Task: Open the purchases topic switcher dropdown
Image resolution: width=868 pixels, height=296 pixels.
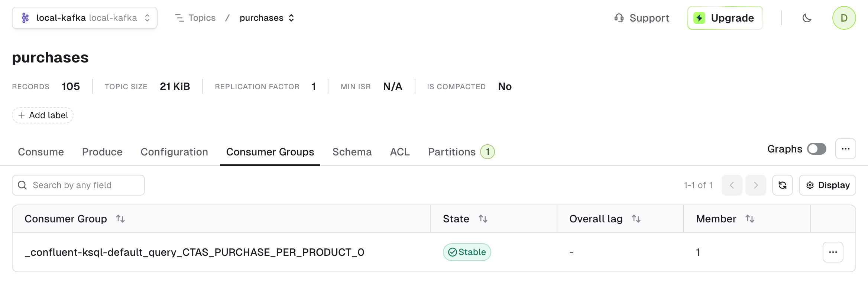Action: pyautogui.click(x=267, y=18)
